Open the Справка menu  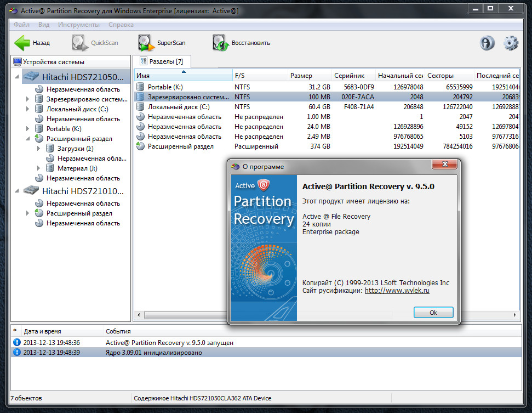pos(121,25)
